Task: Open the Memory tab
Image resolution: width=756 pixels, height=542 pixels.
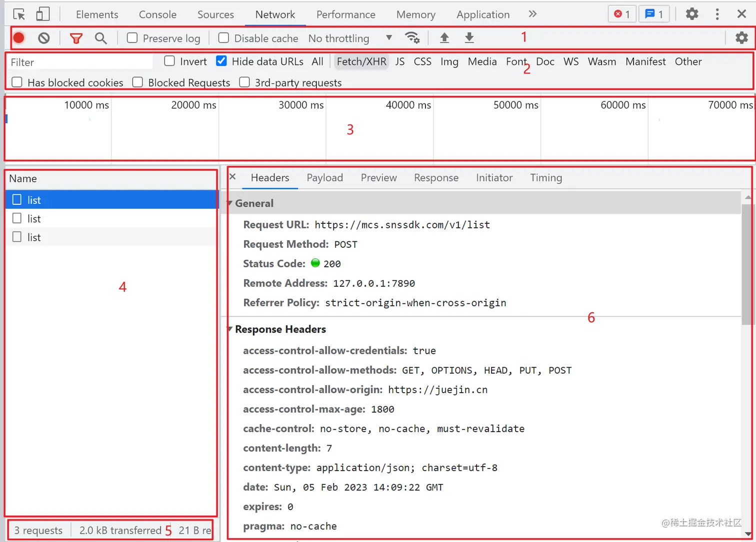Action: click(415, 14)
